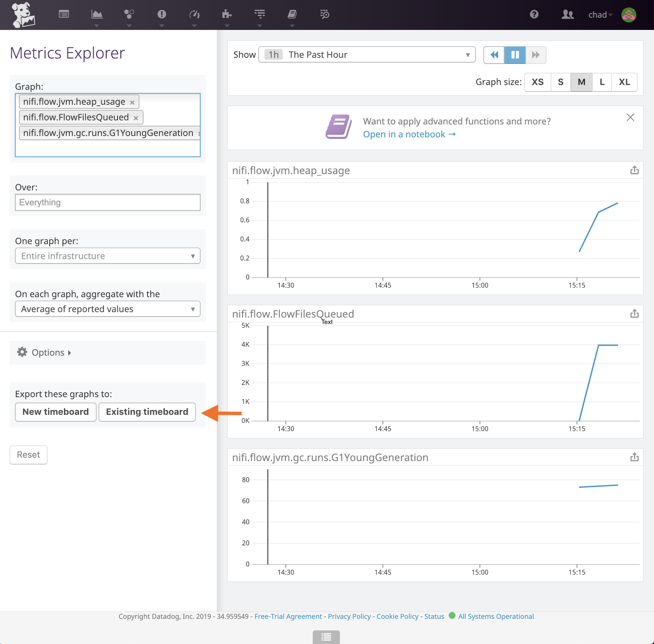Viewport: 654px width, 644px height.
Task: Click share icon on heap_usage graph
Action: (634, 170)
